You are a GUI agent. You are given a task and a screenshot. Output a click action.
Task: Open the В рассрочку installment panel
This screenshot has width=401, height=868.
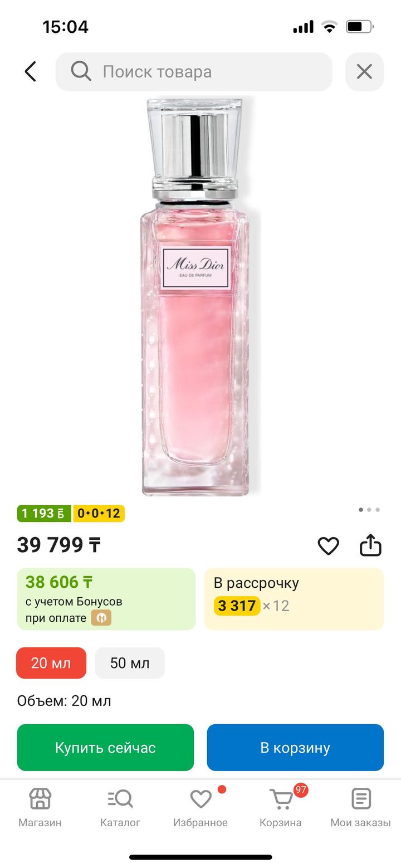coord(294,598)
